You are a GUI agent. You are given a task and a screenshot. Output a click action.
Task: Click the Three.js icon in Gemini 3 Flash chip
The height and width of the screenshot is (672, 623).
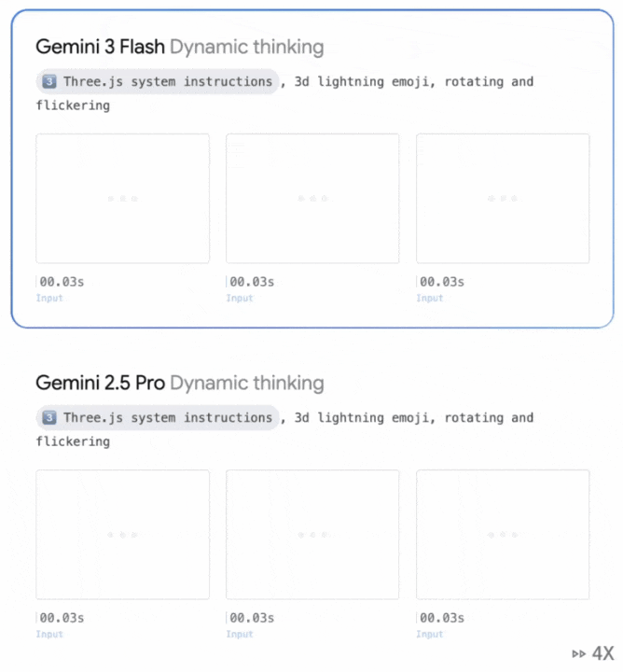[49, 82]
